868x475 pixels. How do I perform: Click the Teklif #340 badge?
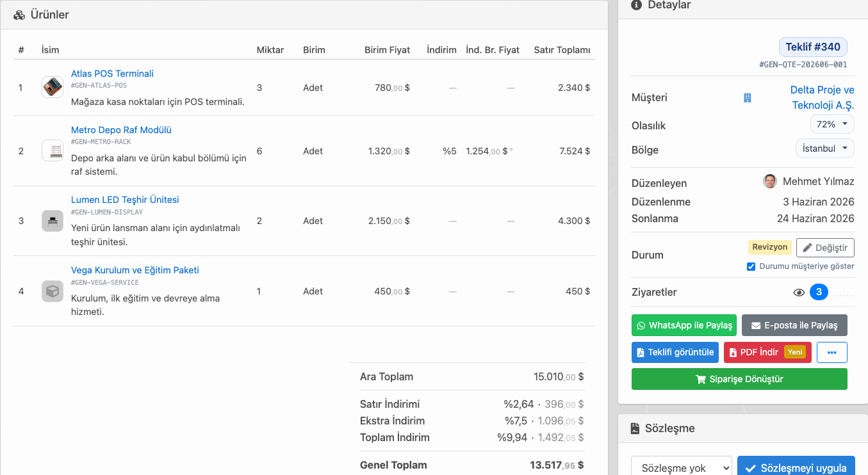click(x=813, y=47)
